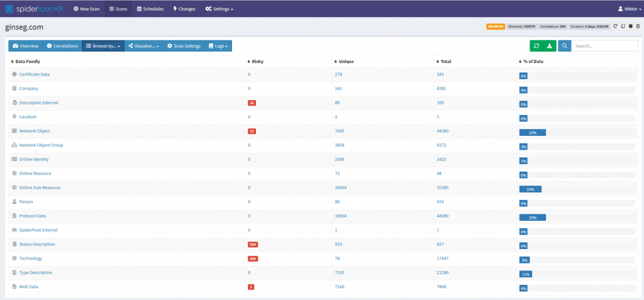
Task: Click the green refresh data button
Action: tap(536, 46)
